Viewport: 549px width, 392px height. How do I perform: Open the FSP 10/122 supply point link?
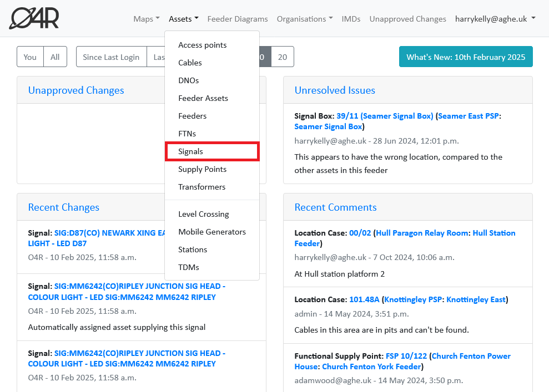406,357
